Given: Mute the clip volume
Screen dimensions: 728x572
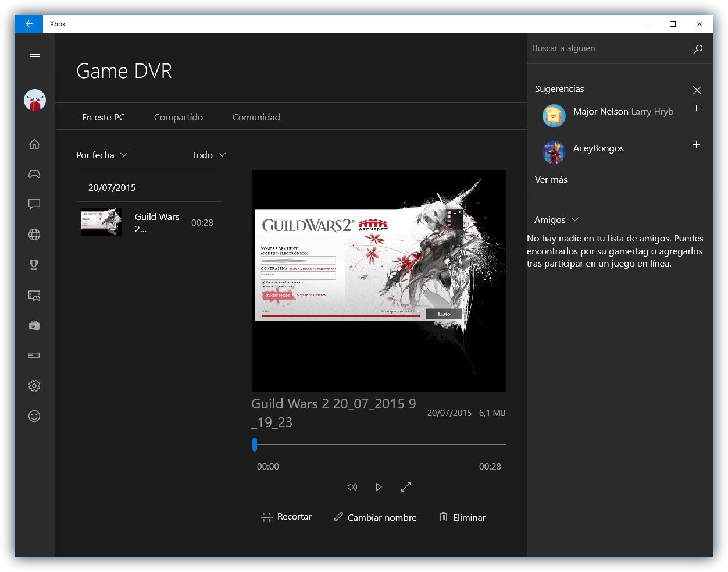Looking at the screenshot, I should (352, 487).
